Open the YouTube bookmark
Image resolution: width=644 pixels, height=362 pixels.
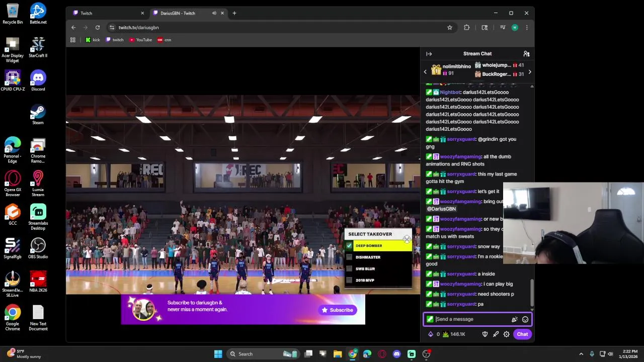pos(140,40)
